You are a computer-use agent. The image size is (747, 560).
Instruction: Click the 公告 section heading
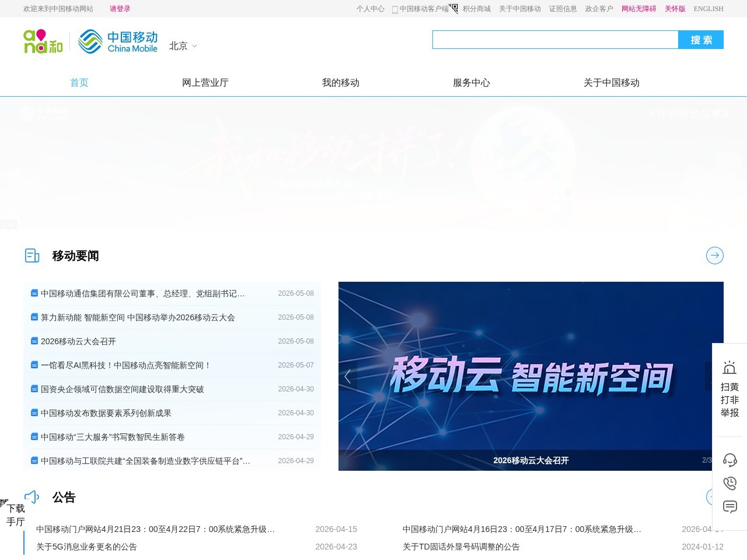point(64,497)
